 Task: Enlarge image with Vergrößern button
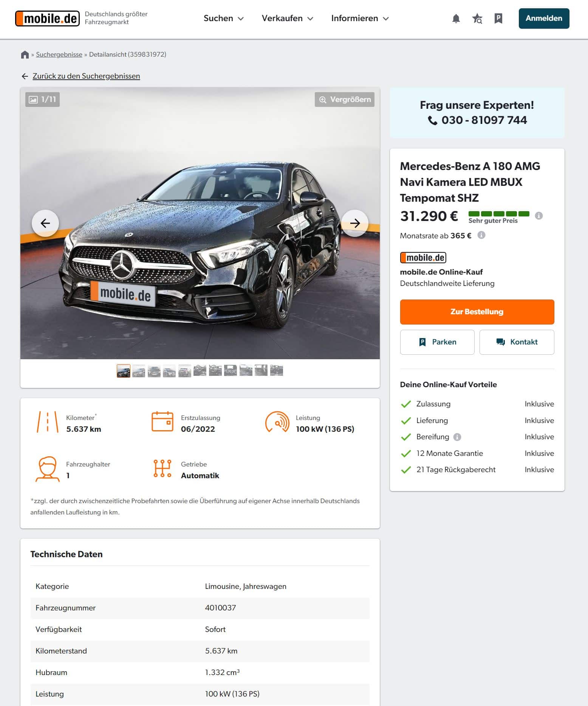coord(345,99)
